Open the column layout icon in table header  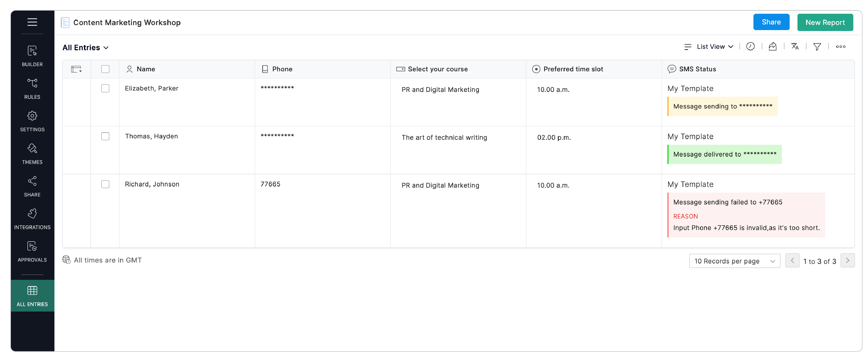pyautogui.click(x=76, y=69)
